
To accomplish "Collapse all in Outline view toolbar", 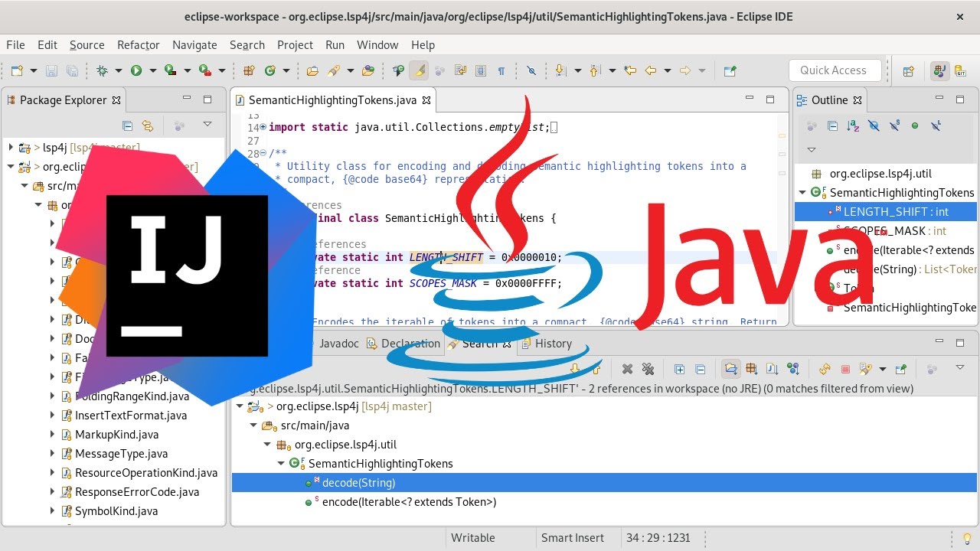I will tap(832, 126).
